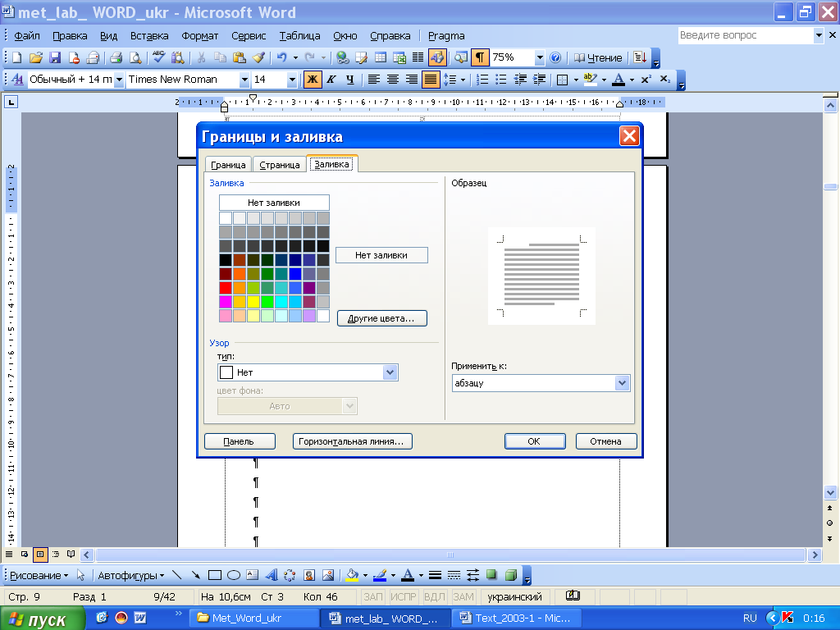
Task: Click 'Нет заливки' above the color grid
Action: (274, 203)
